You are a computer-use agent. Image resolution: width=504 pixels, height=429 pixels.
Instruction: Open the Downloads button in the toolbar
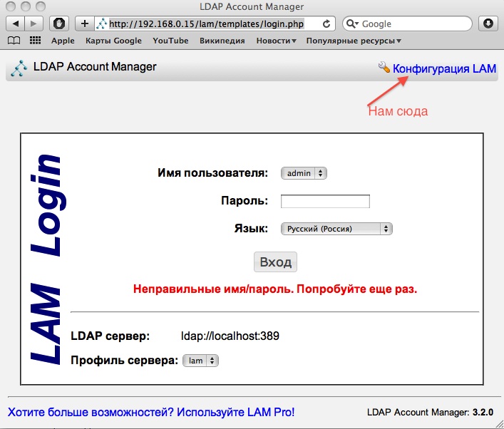point(488,24)
